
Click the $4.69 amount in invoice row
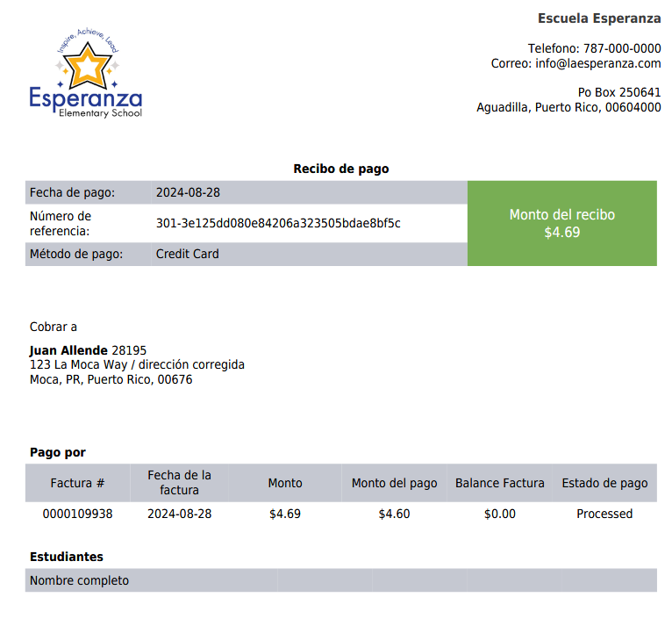[285, 514]
